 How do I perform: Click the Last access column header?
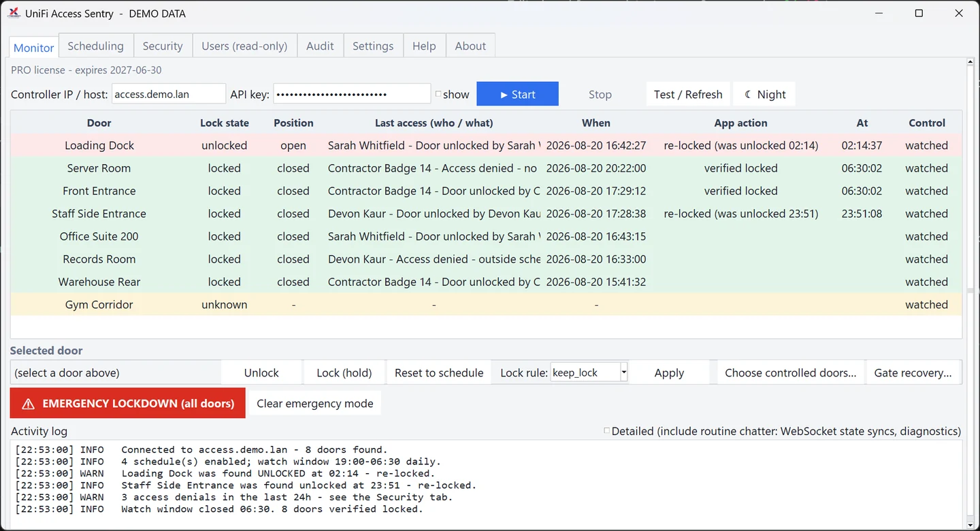(434, 123)
